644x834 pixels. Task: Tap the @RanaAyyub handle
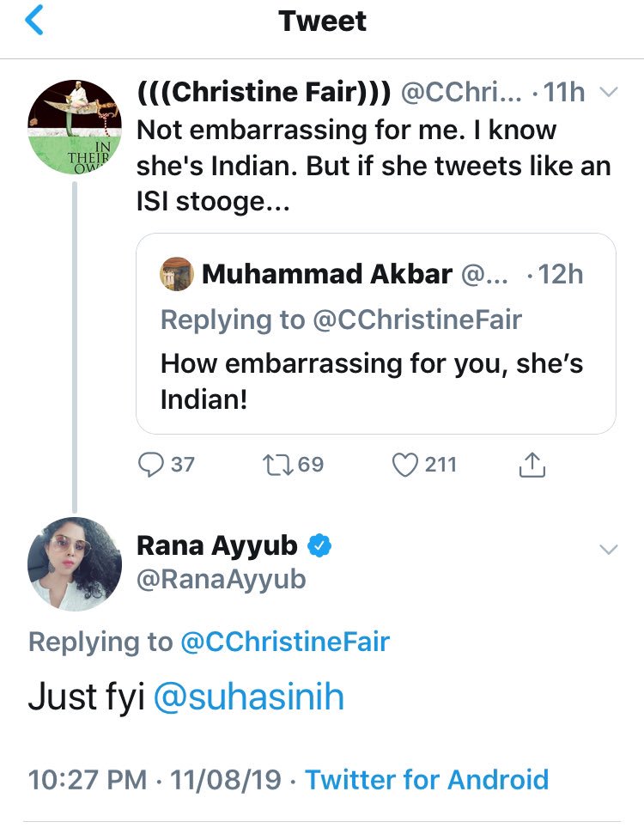pos(222,579)
